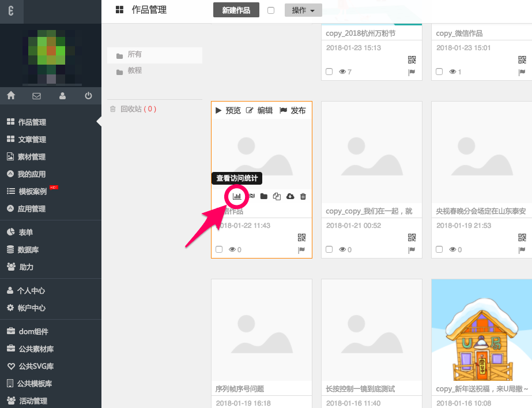The image size is (532, 408).
Task: Log out using the power icon
Action: click(88, 96)
